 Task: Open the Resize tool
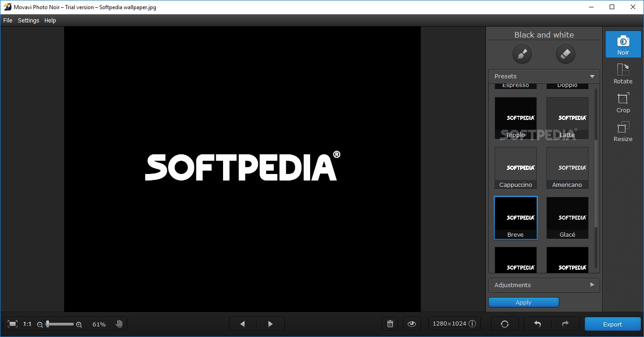point(623,131)
